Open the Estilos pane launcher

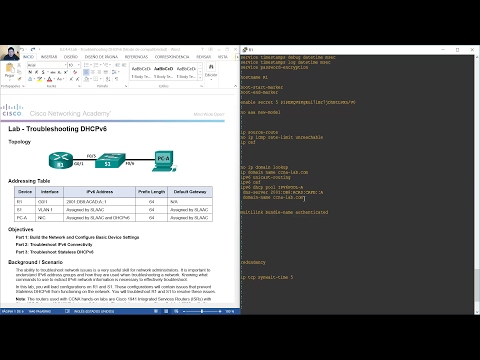pyautogui.click(x=202, y=86)
